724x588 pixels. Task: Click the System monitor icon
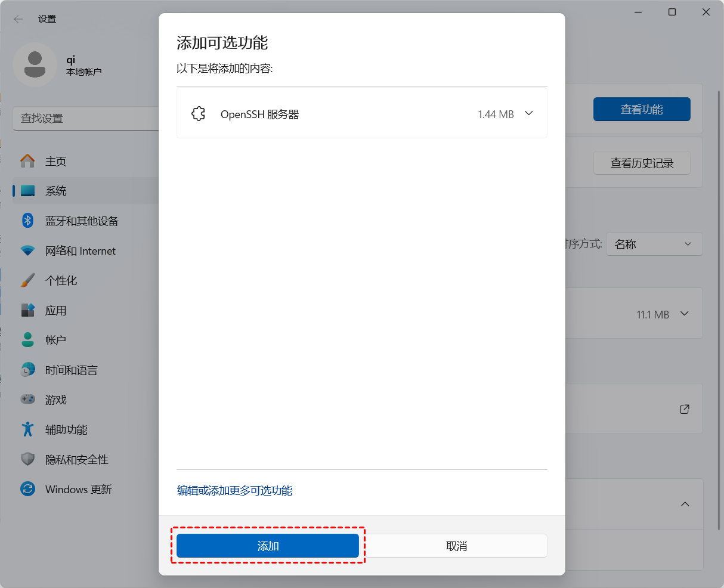click(27, 191)
